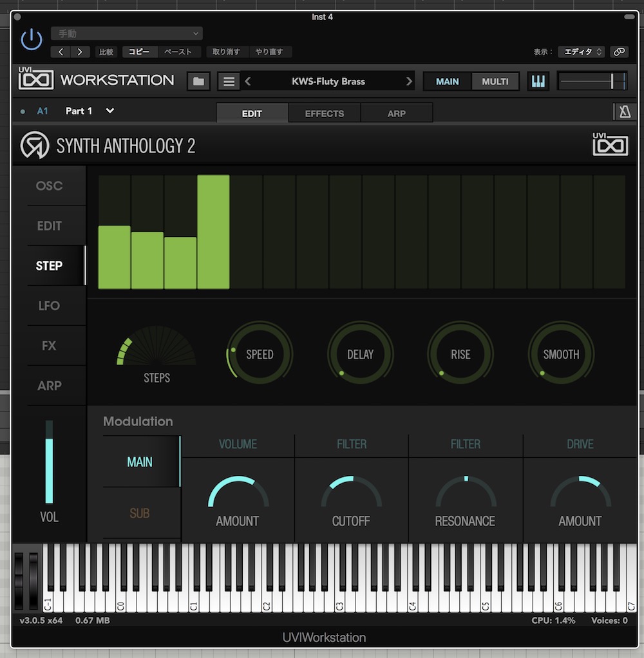The image size is (644, 658).
Task: Toggle the plugin power button
Action: [31, 41]
